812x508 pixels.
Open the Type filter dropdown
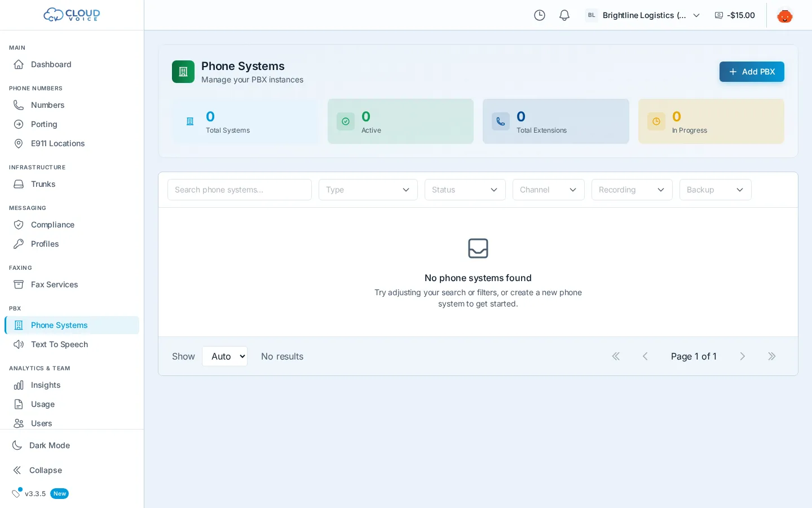point(368,190)
